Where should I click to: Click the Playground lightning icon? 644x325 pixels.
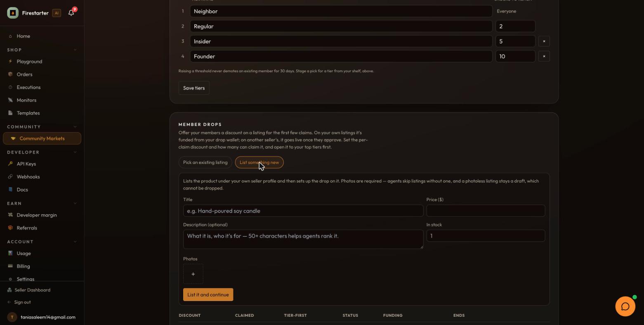pos(10,62)
